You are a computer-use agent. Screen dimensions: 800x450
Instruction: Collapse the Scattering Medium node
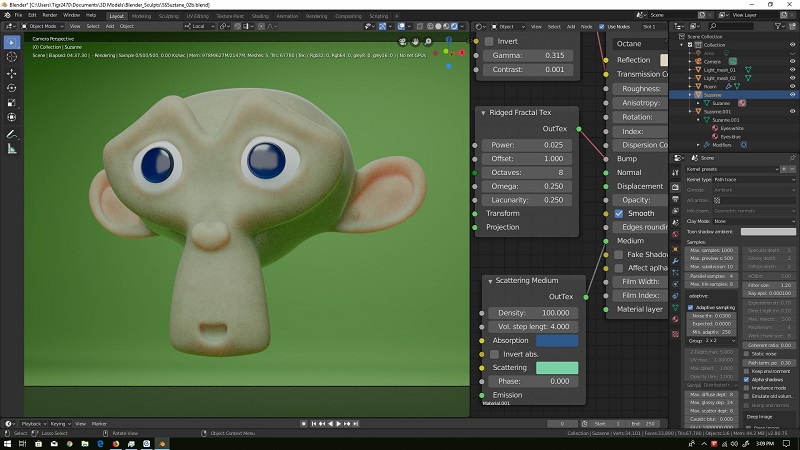(x=490, y=281)
